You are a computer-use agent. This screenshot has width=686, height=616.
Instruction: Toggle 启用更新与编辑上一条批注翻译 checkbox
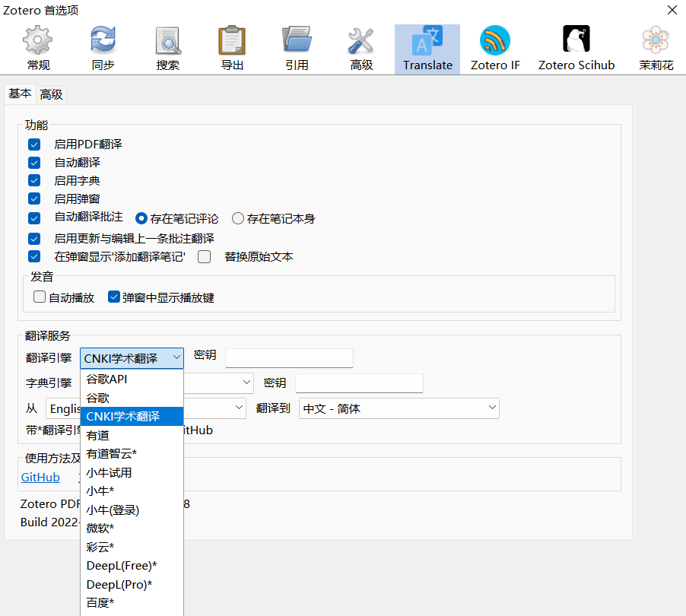34,239
